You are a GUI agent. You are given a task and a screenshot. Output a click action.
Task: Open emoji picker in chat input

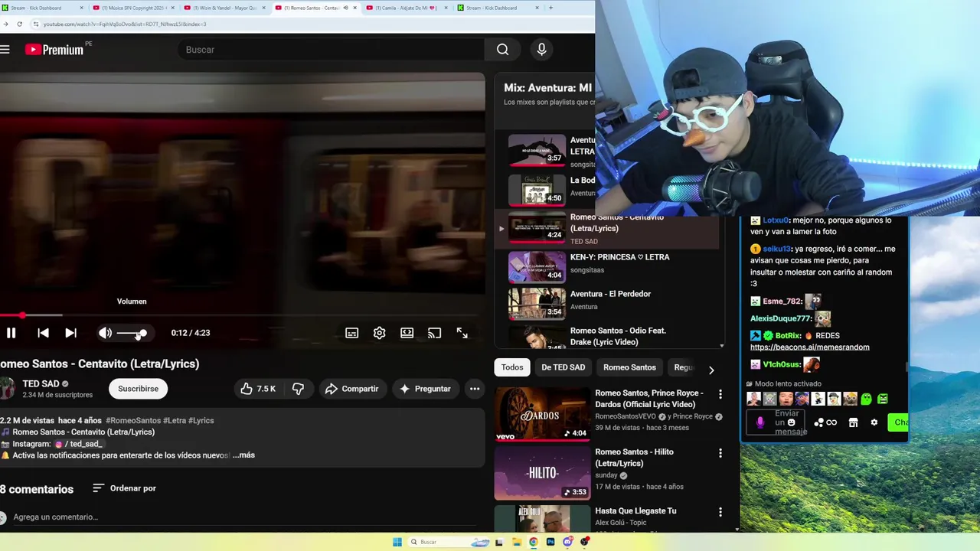(x=792, y=422)
